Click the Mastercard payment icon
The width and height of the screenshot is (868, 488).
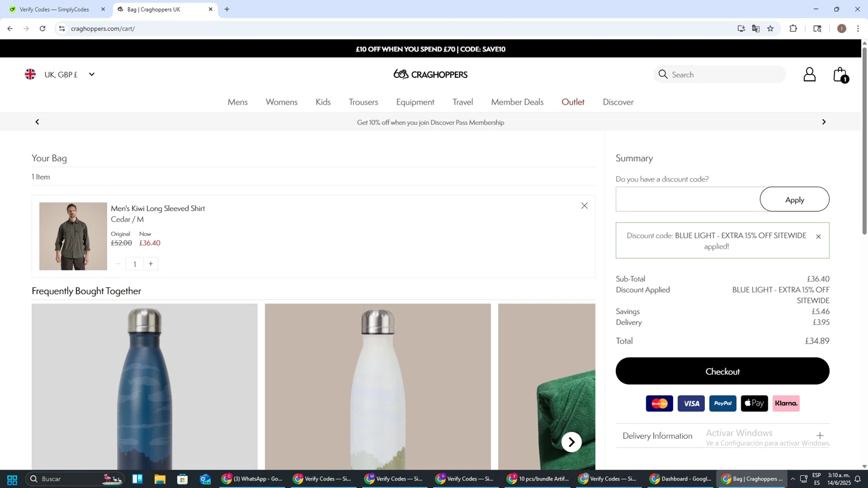[x=660, y=404]
